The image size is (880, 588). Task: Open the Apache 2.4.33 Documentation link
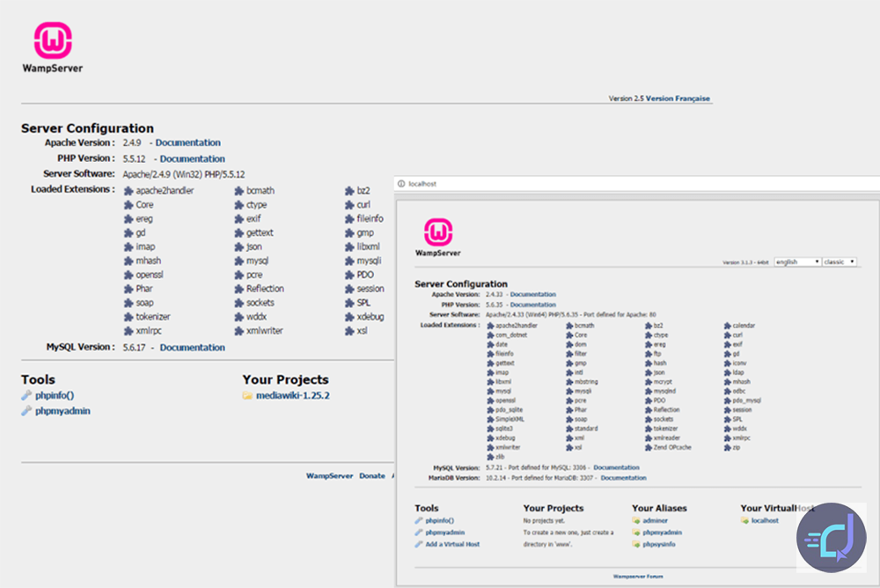click(x=533, y=294)
